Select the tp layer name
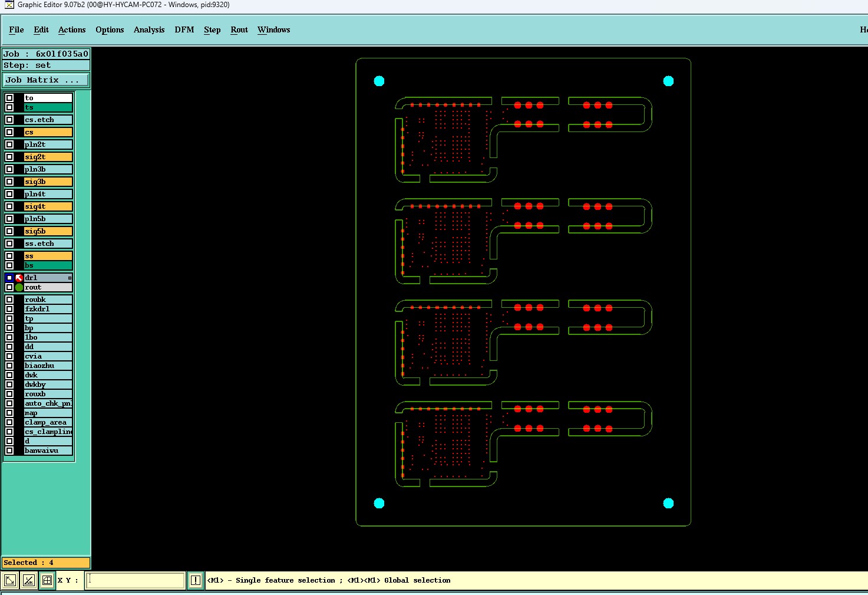The height and width of the screenshot is (595, 868). tap(48, 318)
